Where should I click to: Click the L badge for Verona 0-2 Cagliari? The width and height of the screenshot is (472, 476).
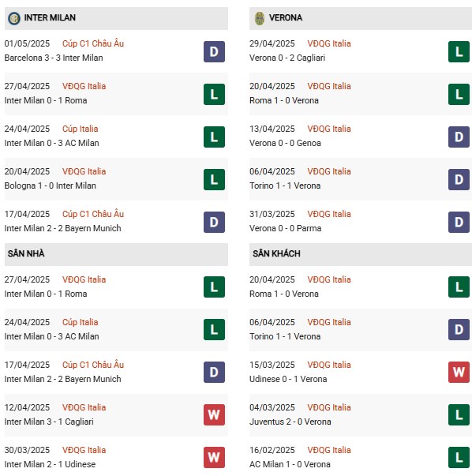tap(459, 51)
